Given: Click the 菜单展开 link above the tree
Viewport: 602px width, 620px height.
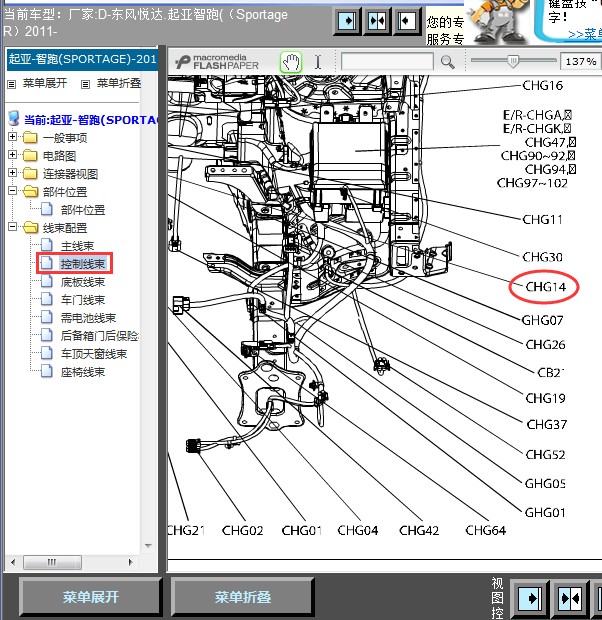Looking at the screenshot, I should tap(45, 83).
